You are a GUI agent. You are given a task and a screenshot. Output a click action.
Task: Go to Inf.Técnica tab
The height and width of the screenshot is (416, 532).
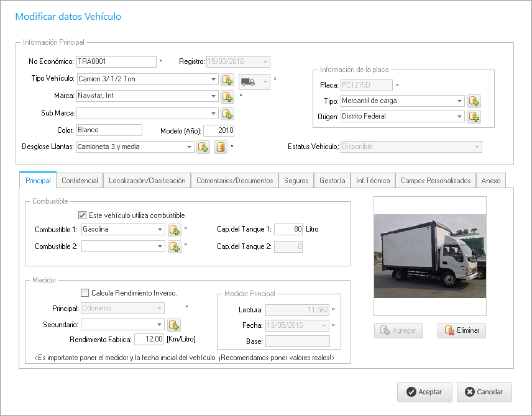tap(373, 181)
